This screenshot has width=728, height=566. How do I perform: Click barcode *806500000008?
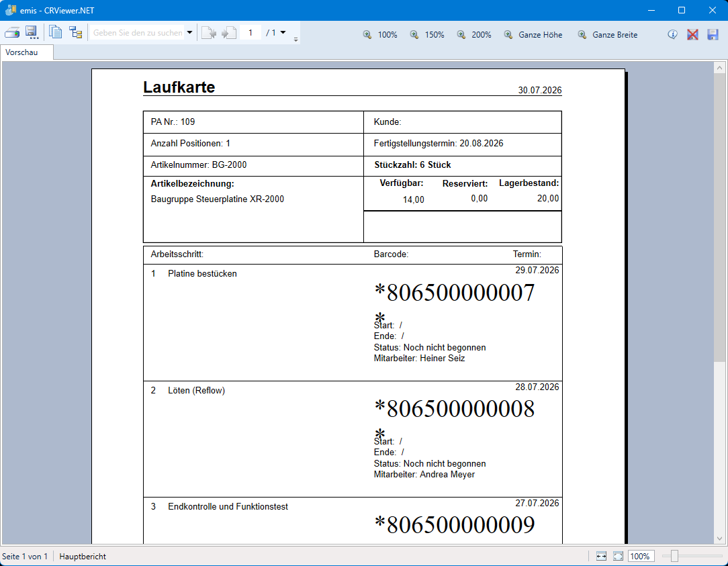(455, 409)
